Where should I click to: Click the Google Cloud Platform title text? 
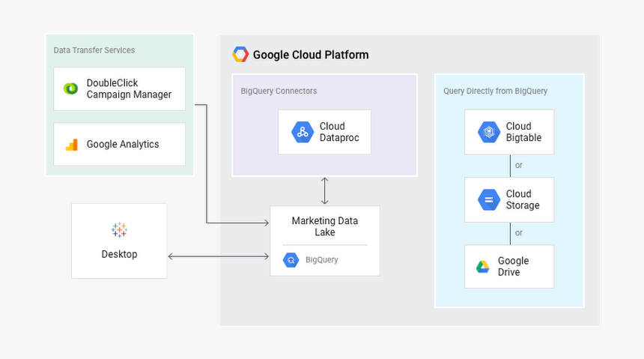click(x=311, y=55)
